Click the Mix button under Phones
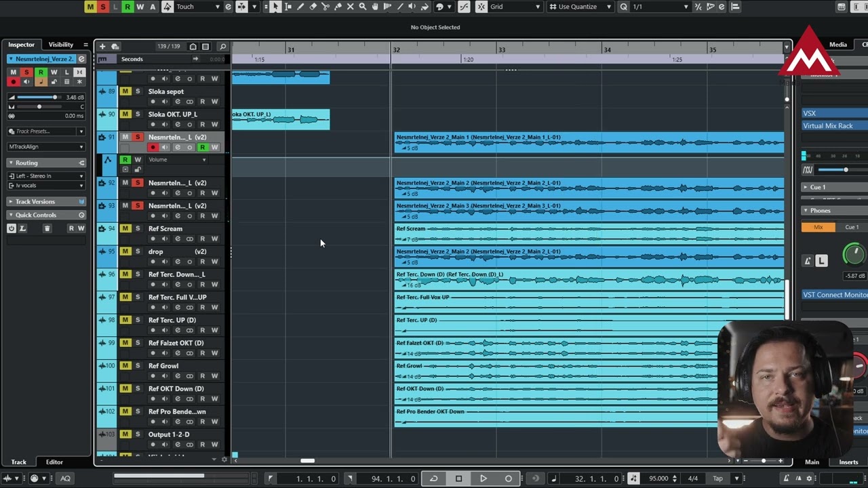Viewport: 868px width, 488px height. click(818, 227)
